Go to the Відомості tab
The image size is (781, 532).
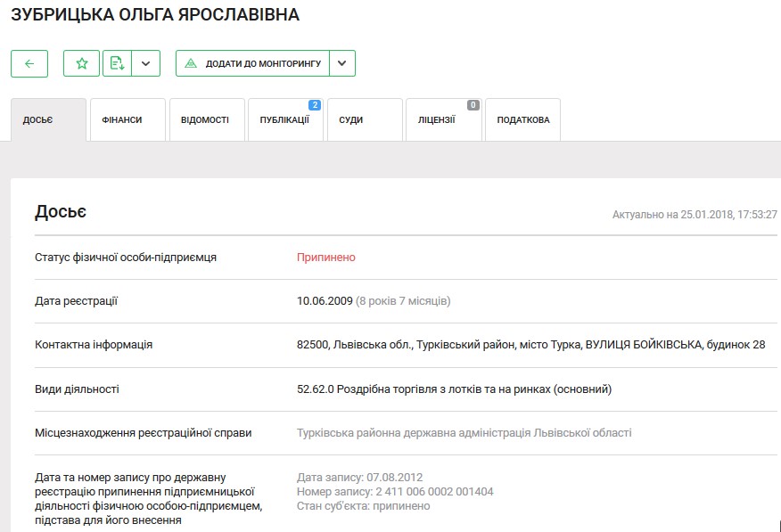point(205,120)
